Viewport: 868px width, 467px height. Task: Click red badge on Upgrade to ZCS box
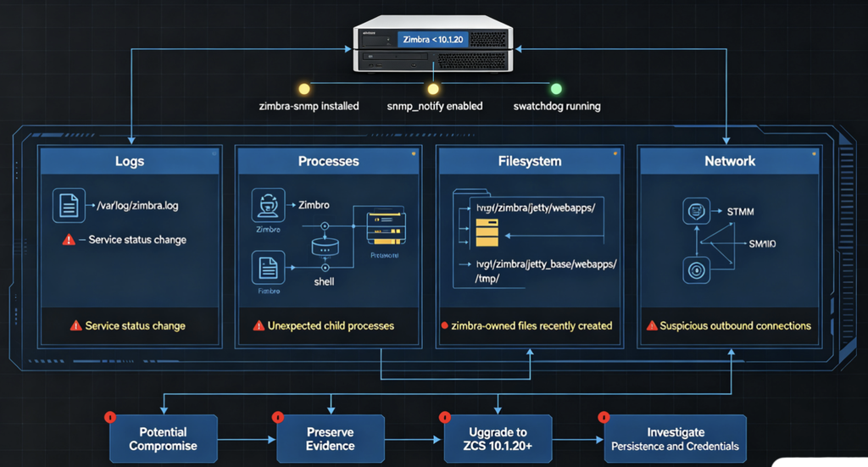(444, 417)
